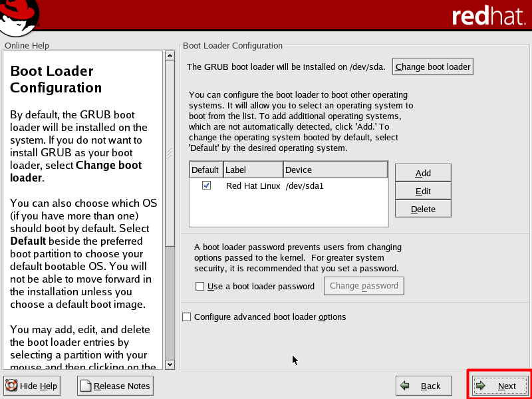Toggle the Default checkbox for Red Hat Linux

click(206, 186)
